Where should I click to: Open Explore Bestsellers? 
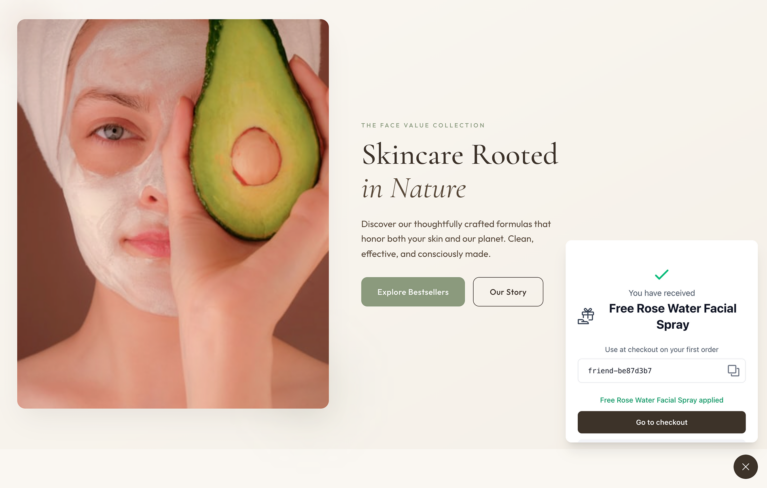pyautogui.click(x=413, y=292)
